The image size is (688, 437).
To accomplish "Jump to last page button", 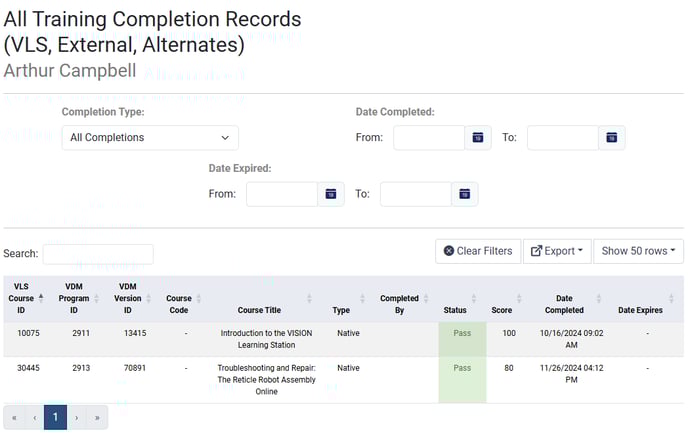I will pos(97,418).
